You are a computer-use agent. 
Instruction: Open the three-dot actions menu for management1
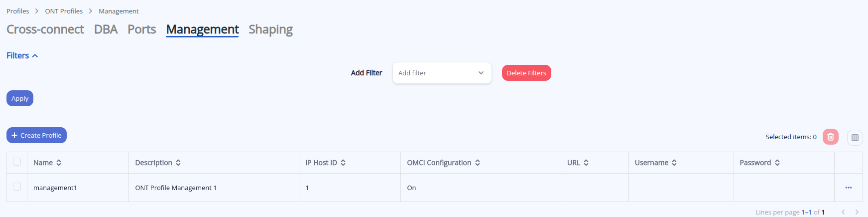(x=848, y=188)
